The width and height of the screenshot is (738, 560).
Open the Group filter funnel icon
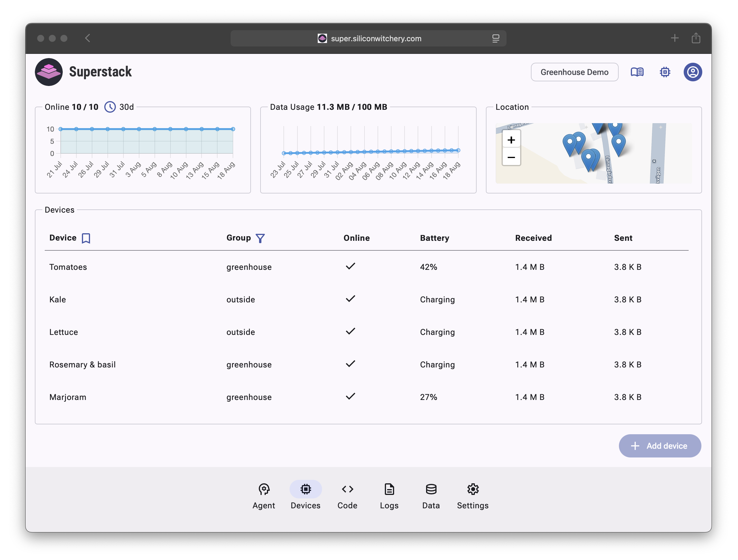pyautogui.click(x=260, y=238)
